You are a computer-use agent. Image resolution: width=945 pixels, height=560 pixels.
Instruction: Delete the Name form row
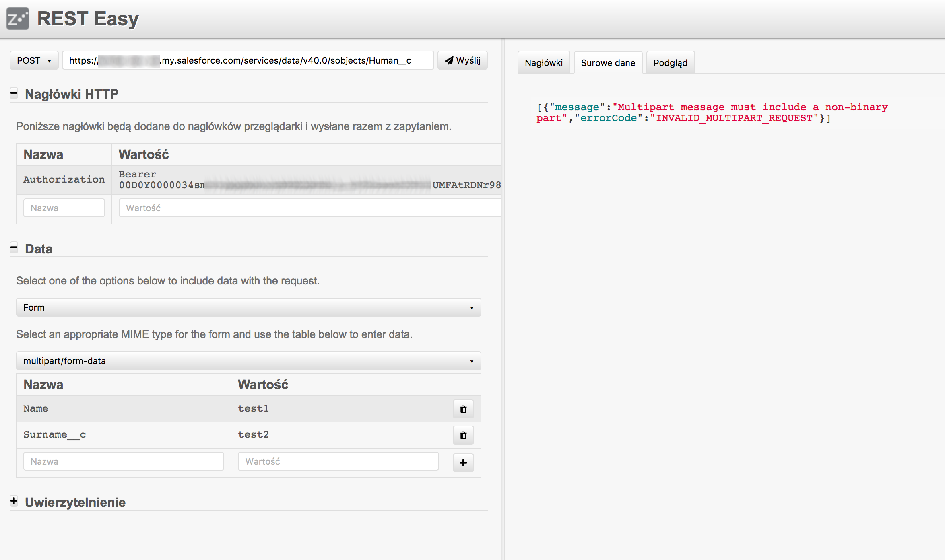463,409
